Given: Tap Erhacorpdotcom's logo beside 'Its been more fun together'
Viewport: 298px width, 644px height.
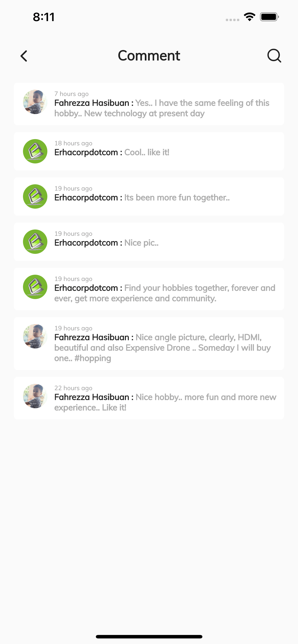Looking at the screenshot, I should click(x=35, y=197).
